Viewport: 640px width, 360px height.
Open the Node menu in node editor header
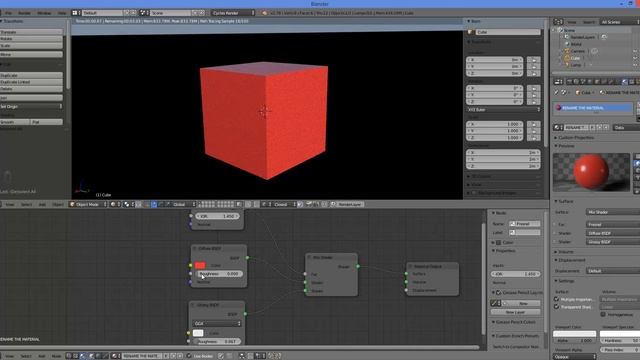coord(56,356)
